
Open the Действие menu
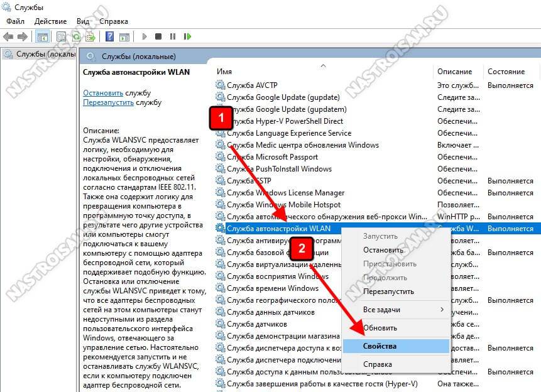[50, 21]
